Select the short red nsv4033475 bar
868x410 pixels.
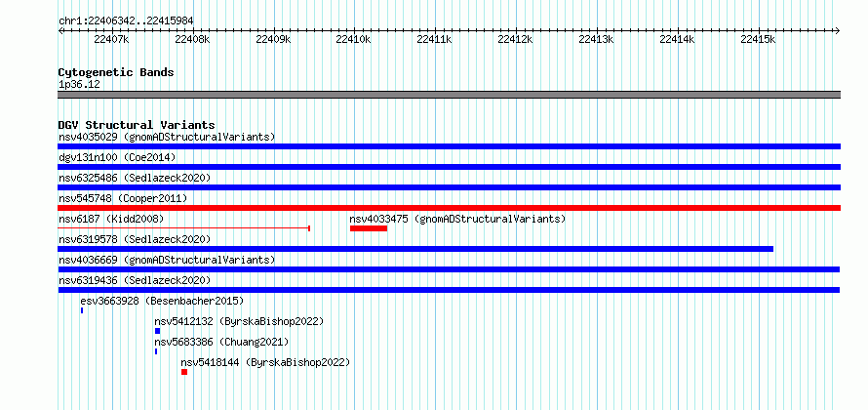tap(369, 228)
